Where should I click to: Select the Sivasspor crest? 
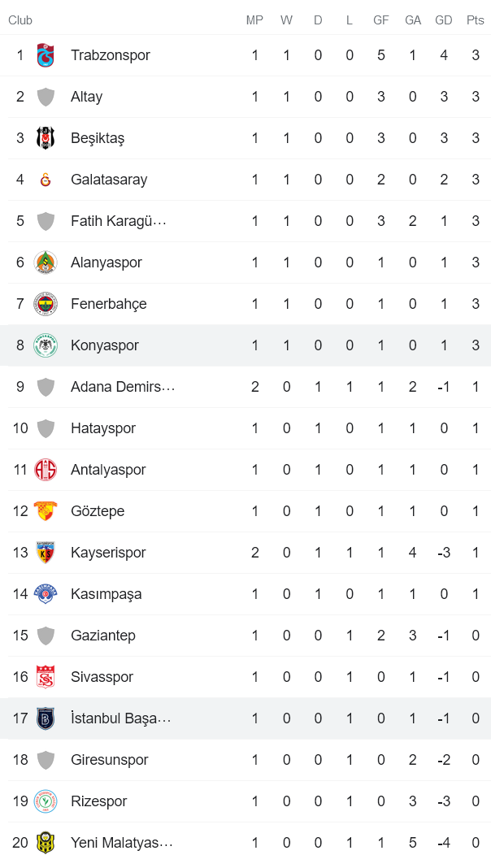click(x=46, y=677)
